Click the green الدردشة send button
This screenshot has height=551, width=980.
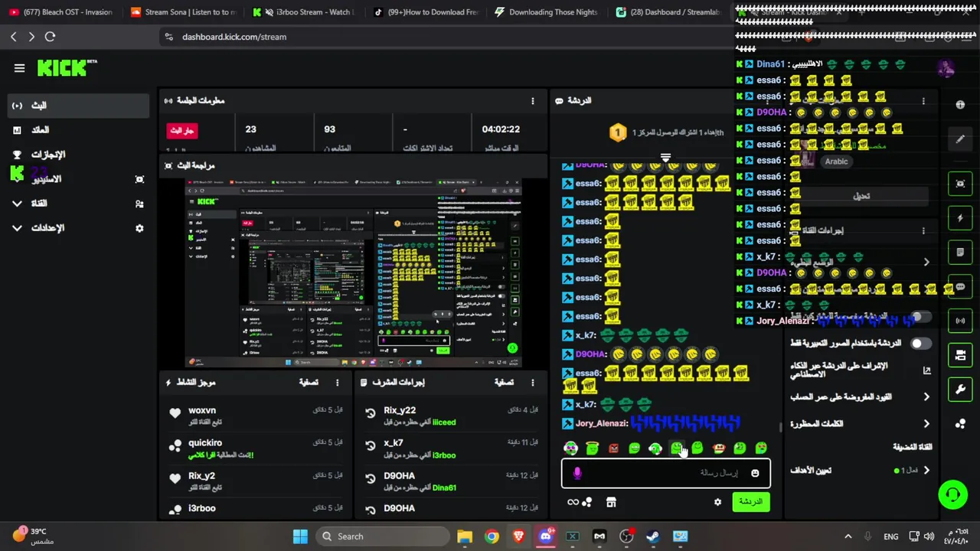(750, 502)
